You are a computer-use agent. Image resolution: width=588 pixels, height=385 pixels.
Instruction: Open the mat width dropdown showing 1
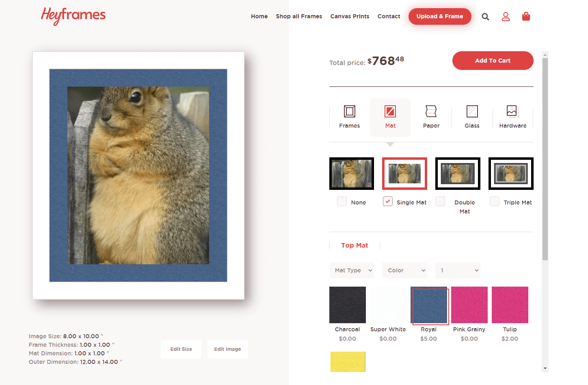(458, 270)
